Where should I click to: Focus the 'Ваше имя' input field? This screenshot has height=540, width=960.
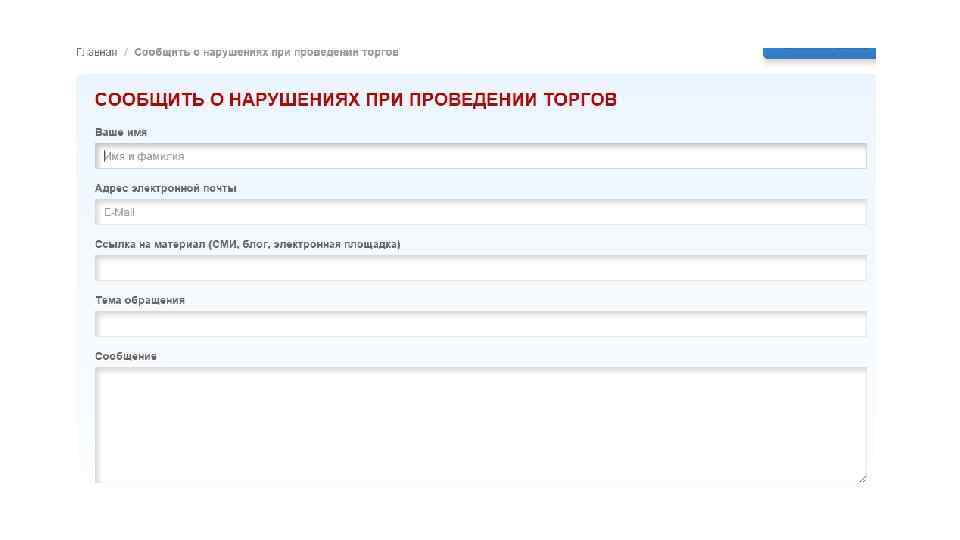[481, 156]
